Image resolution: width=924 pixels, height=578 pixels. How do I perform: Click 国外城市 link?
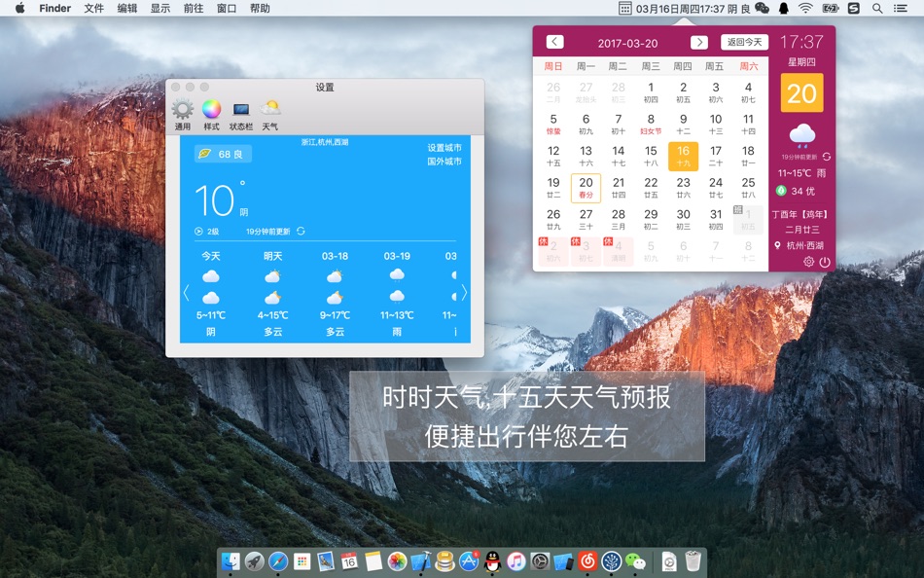pyautogui.click(x=444, y=162)
